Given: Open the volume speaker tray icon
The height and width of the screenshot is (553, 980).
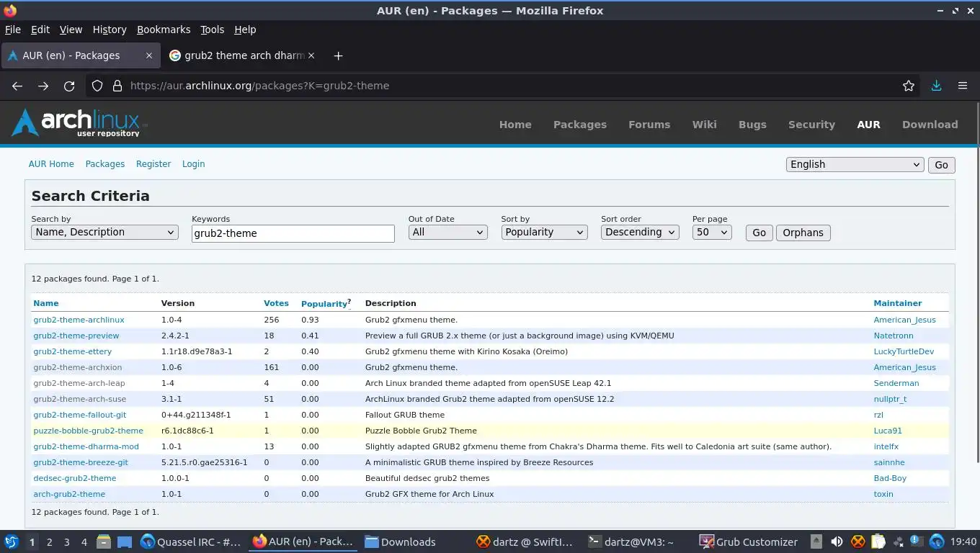Looking at the screenshot, I should 837,542.
